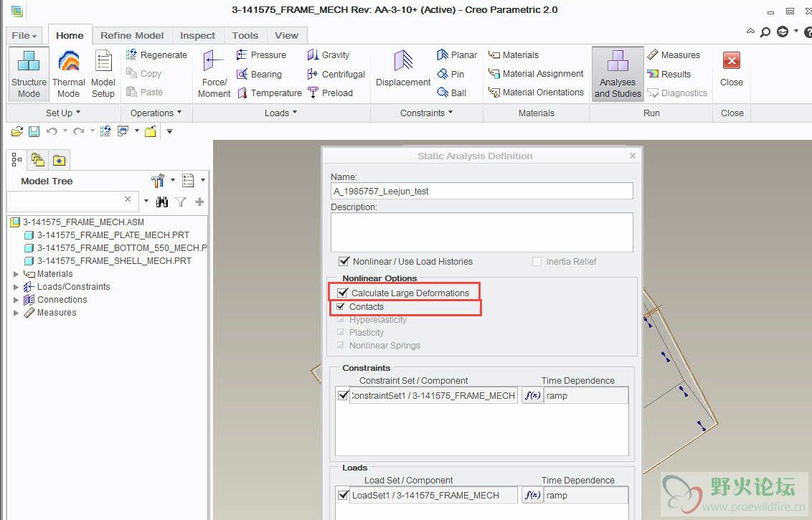
Task: Close the simulation mode with red X
Action: (731, 69)
